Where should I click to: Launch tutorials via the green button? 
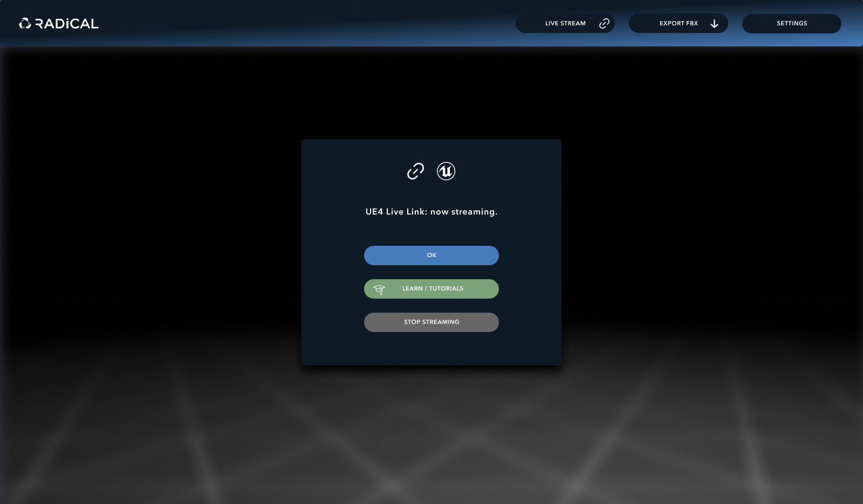pos(431,288)
